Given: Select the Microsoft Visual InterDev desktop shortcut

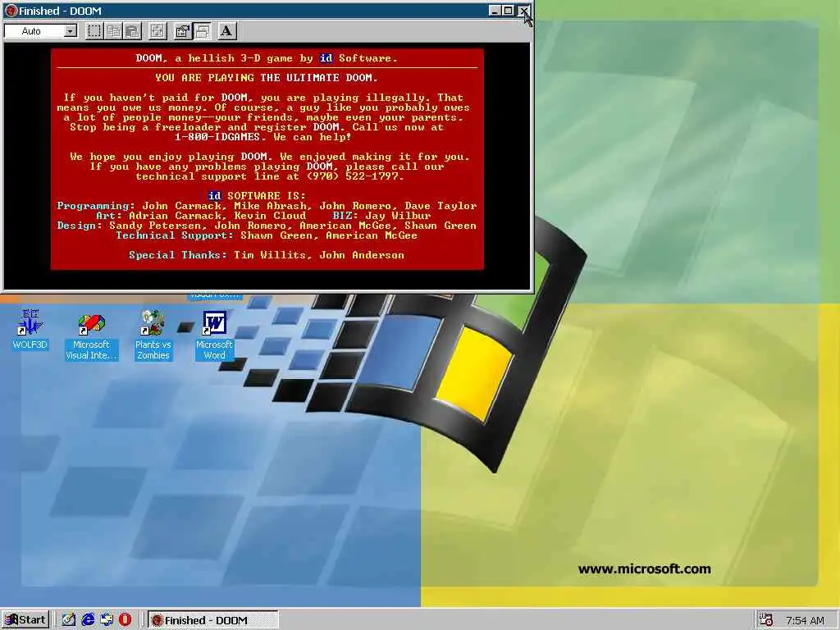Looking at the screenshot, I should [x=91, y=337].
